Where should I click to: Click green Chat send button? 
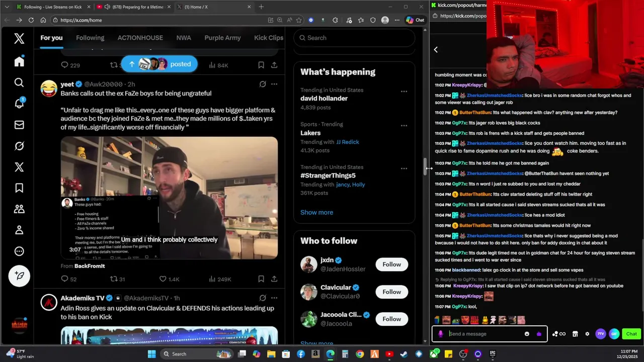[x=631, y=334]
